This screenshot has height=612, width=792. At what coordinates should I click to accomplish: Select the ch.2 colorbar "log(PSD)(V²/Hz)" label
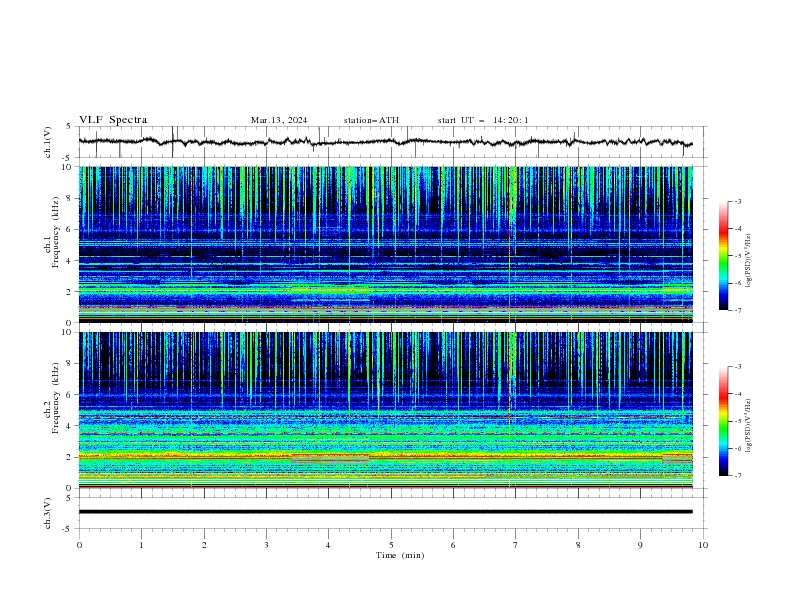coord(749,425)
